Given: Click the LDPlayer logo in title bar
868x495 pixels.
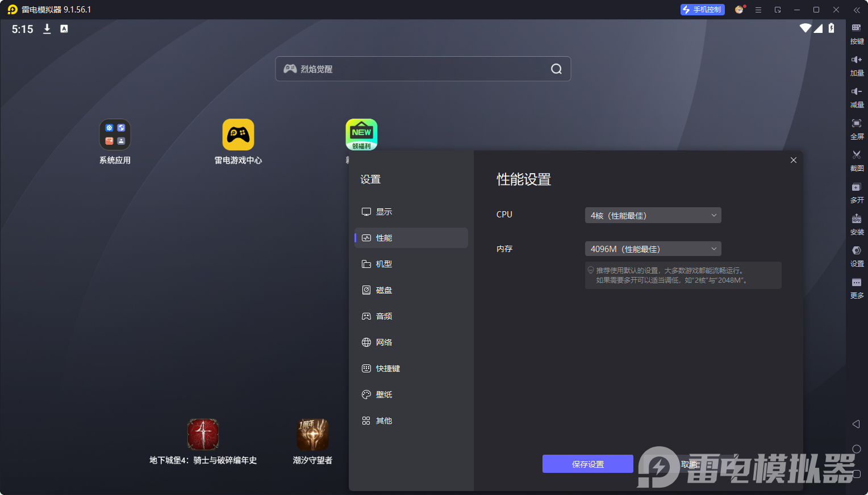Looking at the screenshot, I should pyautogui.click(x=12, y=10).
